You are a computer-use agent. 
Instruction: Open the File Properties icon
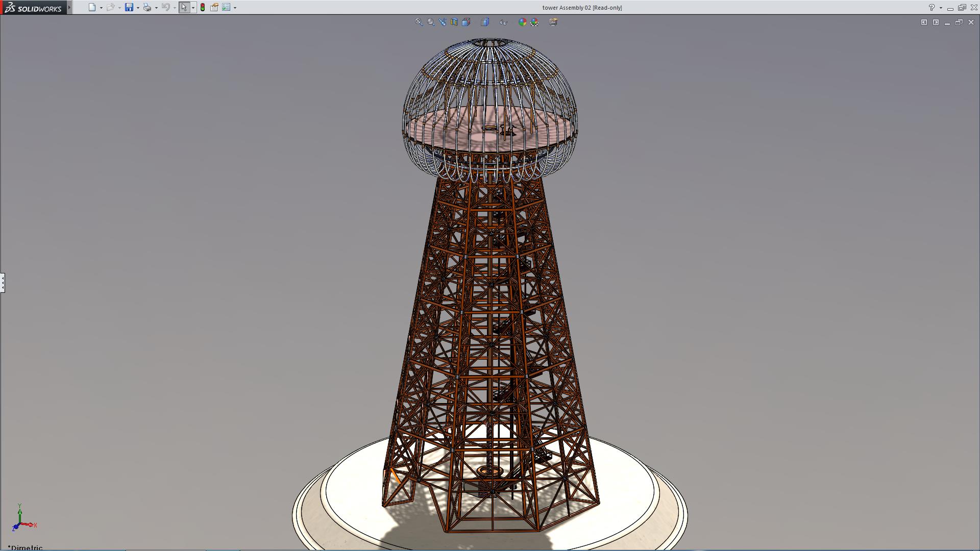[x=214, y=8]
